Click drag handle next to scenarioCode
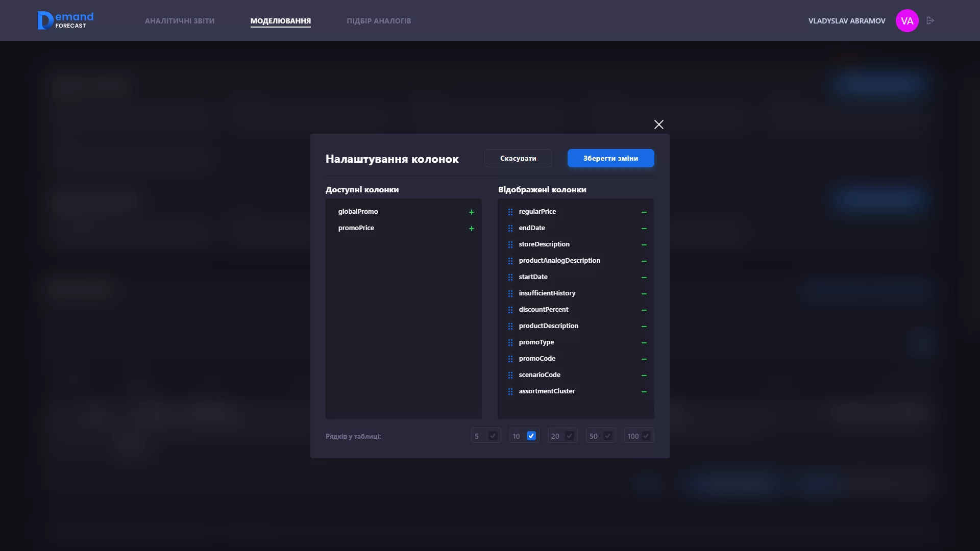Viewport: 980px width, 551px height. coord(510,375)
